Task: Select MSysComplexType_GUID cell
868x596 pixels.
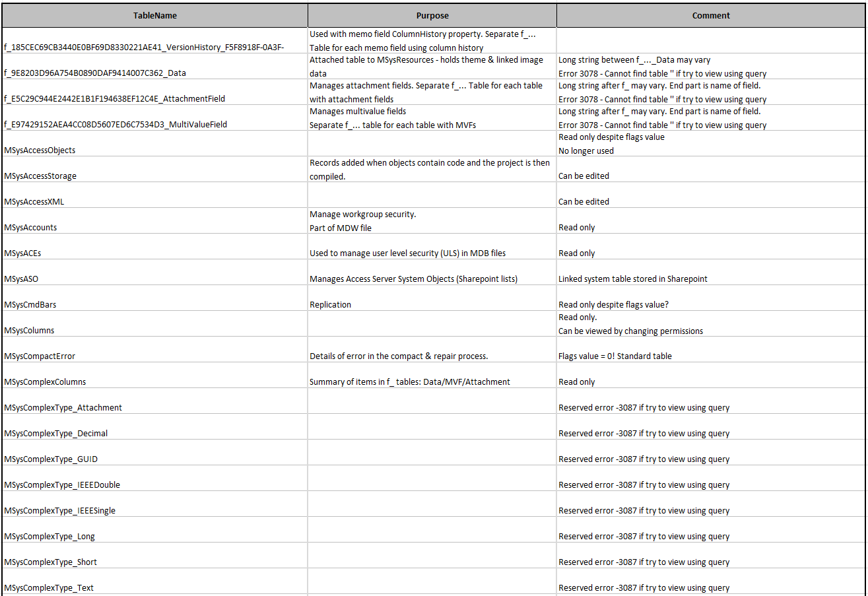Action: coord(154,453)
